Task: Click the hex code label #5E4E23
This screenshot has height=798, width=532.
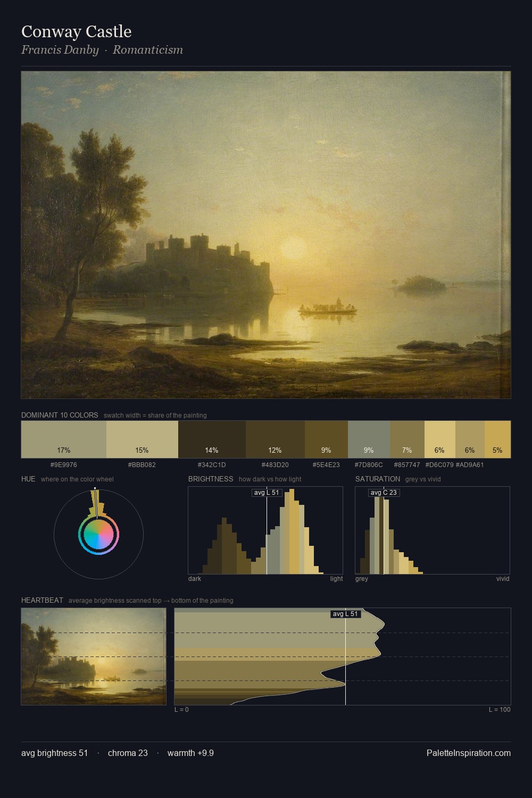Action: [x=326, y=465]
